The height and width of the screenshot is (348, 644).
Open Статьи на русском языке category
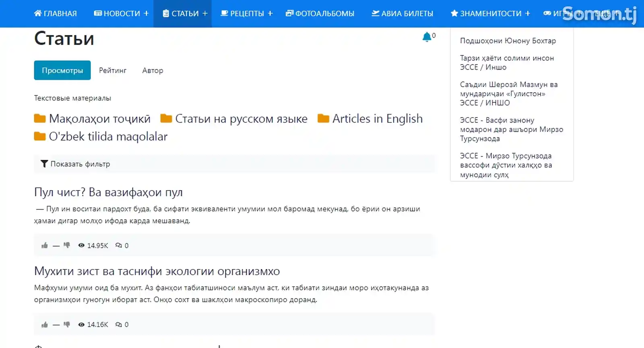241,118
